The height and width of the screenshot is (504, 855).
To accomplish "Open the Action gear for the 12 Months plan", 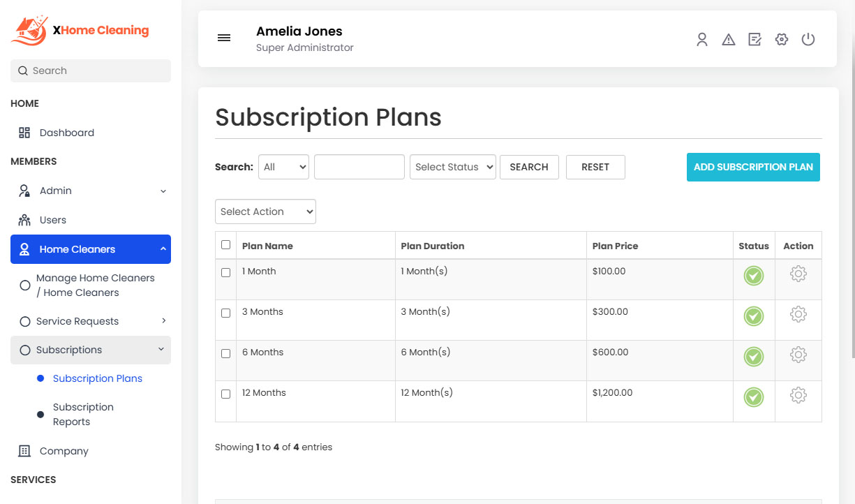I will [x=798, y=395].
